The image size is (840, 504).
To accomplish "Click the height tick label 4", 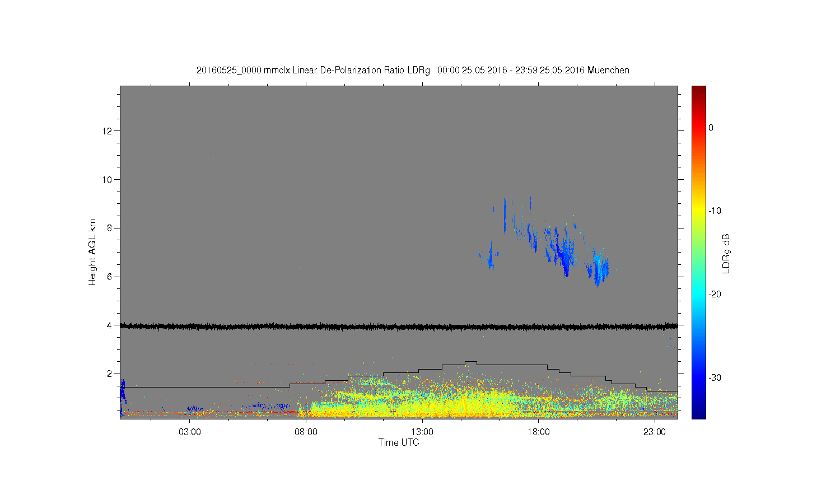I will point(110,325).
